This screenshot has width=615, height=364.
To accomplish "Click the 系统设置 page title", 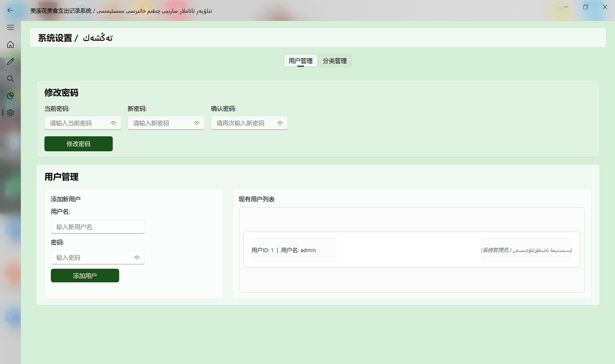I will (x=75, y=38).
